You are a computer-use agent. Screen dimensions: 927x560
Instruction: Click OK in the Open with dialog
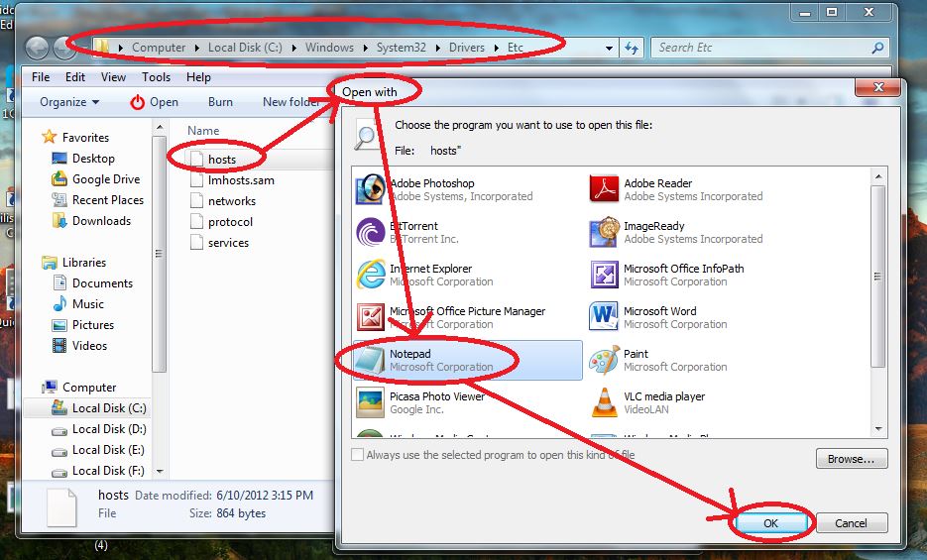pos(771,522)
